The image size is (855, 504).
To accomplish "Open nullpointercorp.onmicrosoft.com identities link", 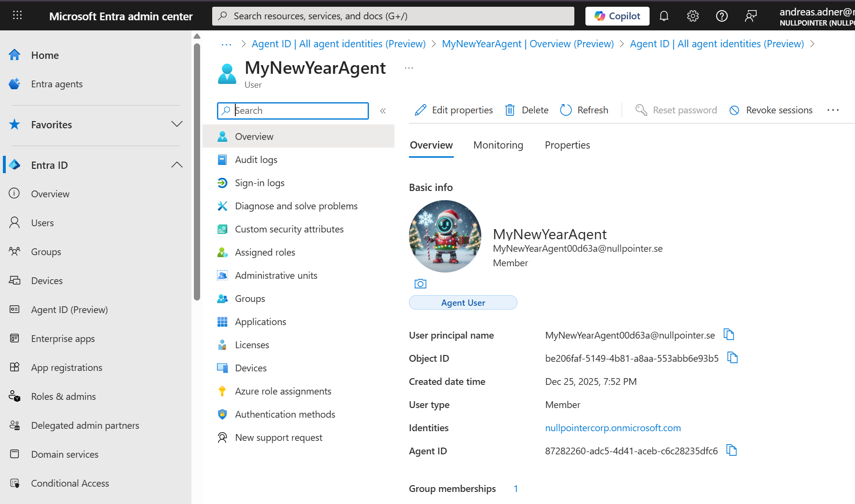I will coord(613,428).
